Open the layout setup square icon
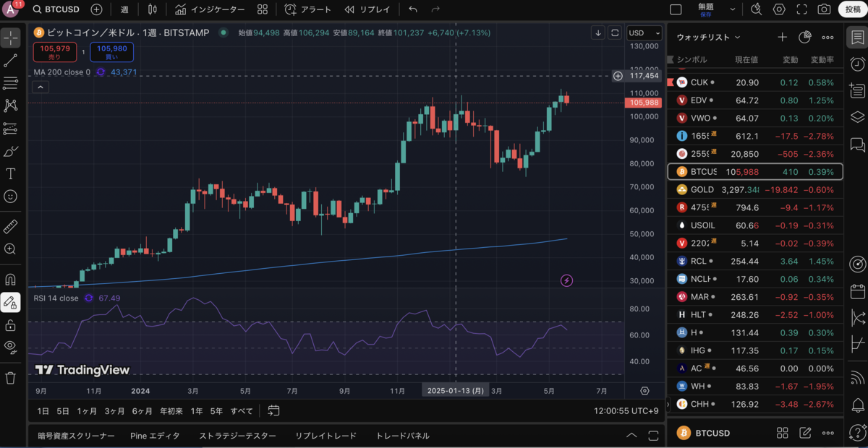 pos(676,9)
